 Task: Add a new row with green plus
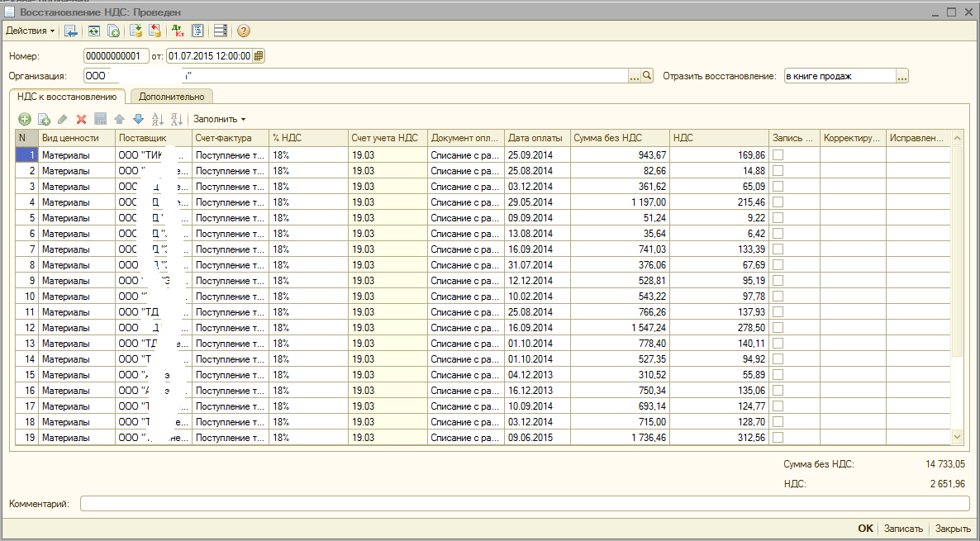(24, 119)
